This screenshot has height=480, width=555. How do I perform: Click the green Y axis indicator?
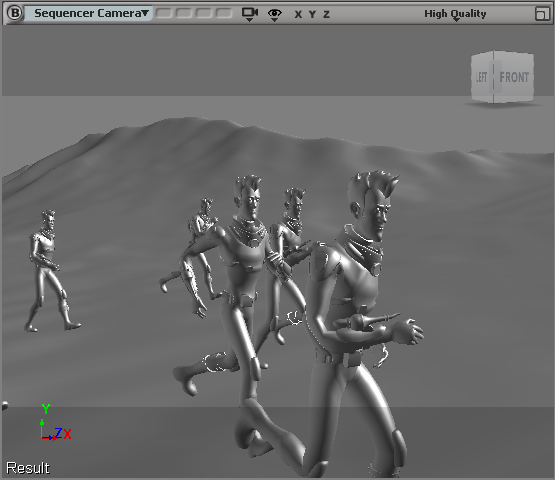coord(46,409)
